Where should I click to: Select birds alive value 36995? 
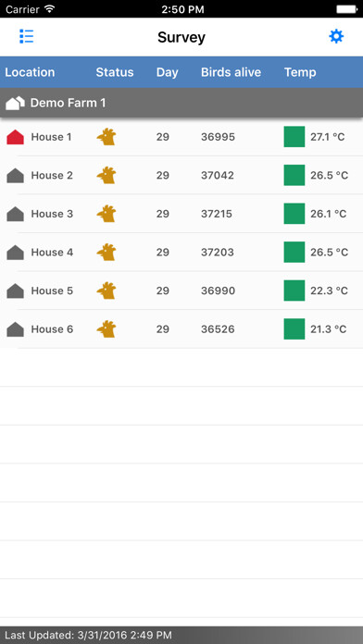(218, 137)
